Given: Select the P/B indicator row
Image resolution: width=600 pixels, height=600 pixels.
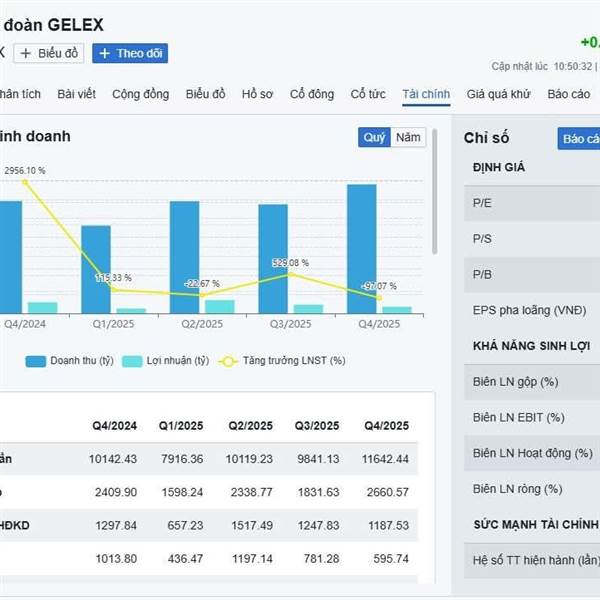Looking at the screenshot, I should (532, 275).
